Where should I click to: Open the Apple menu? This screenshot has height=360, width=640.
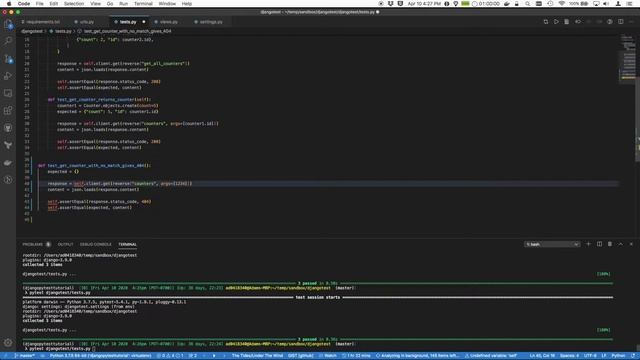pyautogui.click(x=9, y=4)
